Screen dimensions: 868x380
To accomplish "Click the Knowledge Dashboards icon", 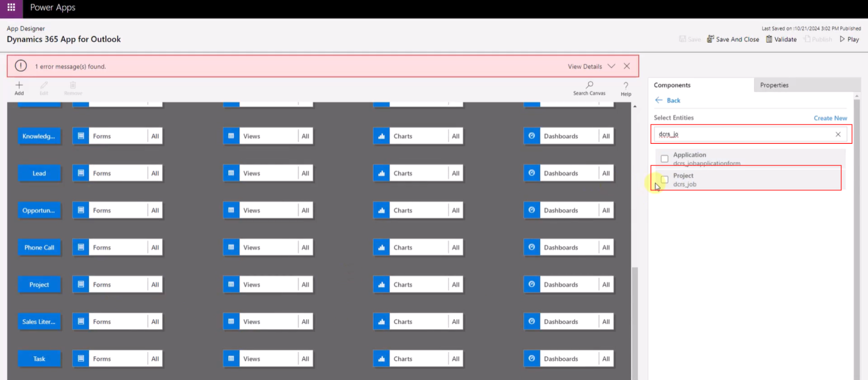I will 532,136.
